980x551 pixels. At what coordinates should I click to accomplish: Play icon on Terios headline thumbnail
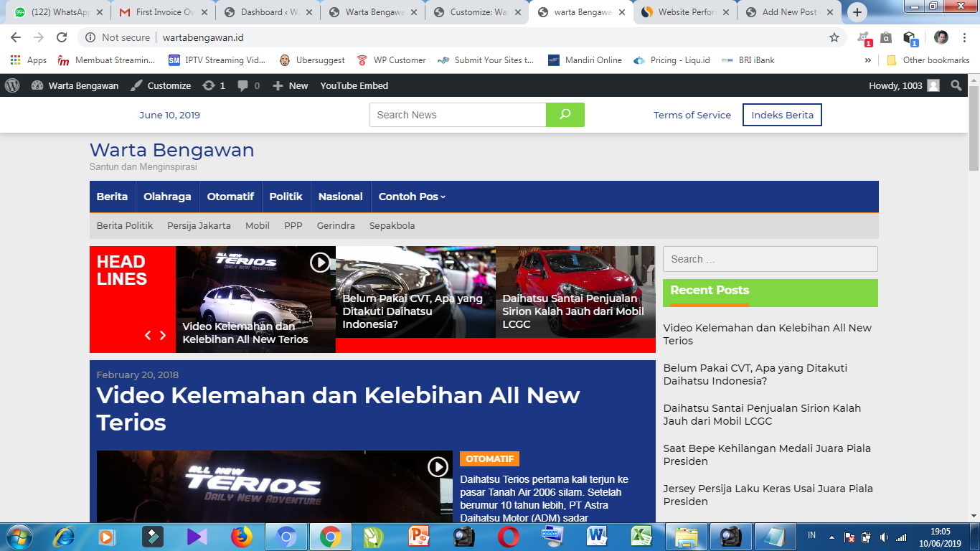(x=320, y=263)
